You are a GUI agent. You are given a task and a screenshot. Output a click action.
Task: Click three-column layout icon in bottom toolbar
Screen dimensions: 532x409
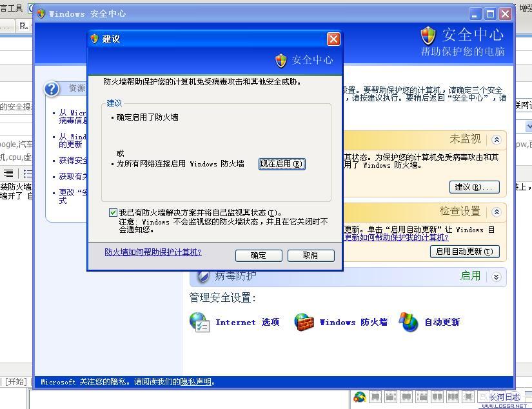[x=453, y=397]
